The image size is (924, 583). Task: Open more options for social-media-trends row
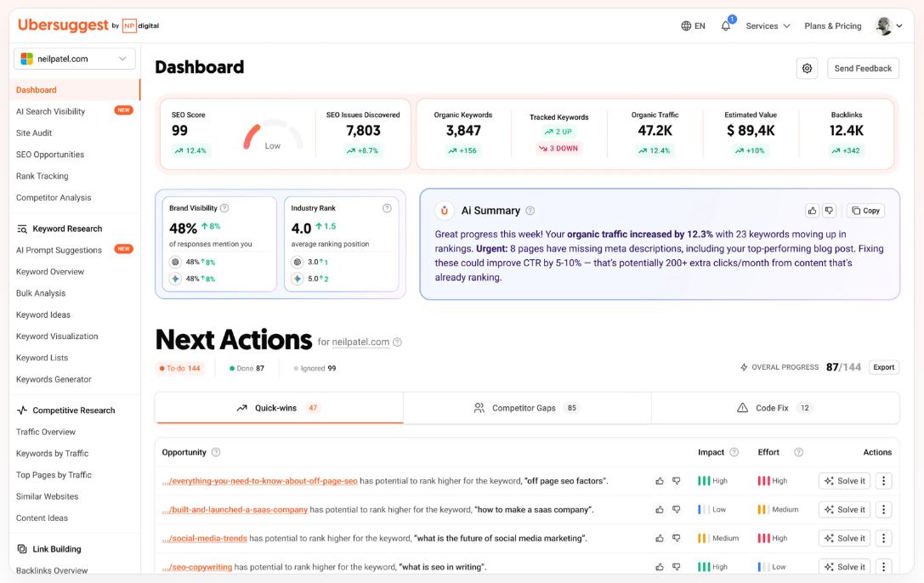pyautogui.click(x=883, y=538)
